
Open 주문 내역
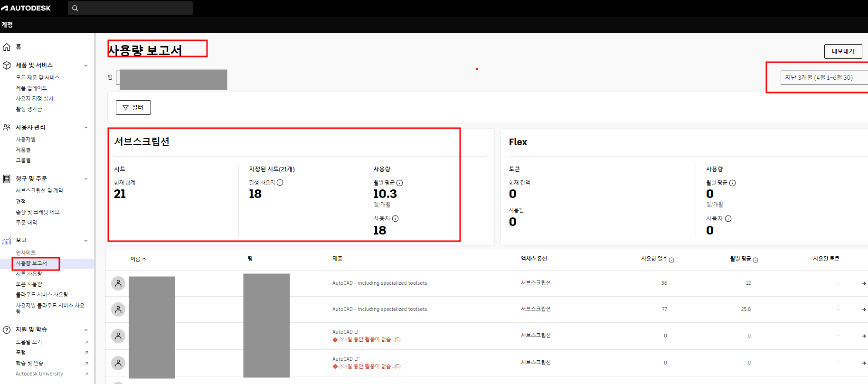26,223
